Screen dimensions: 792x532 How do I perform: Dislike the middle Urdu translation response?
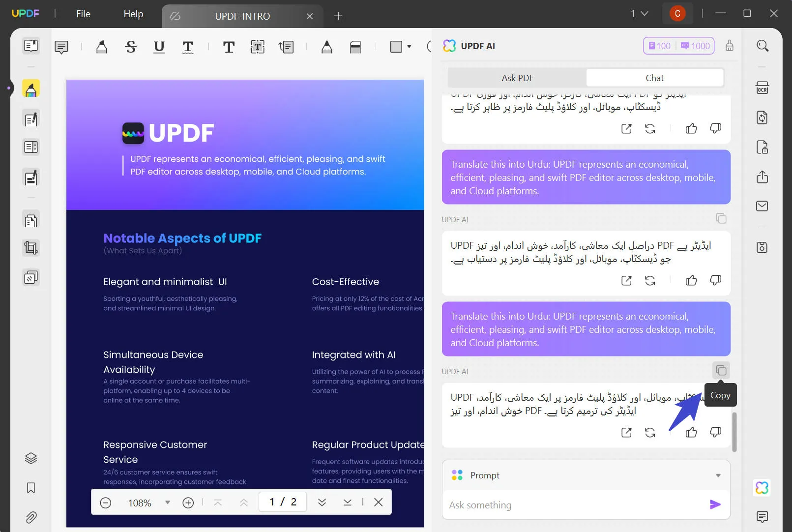click(x=716, y=280)
